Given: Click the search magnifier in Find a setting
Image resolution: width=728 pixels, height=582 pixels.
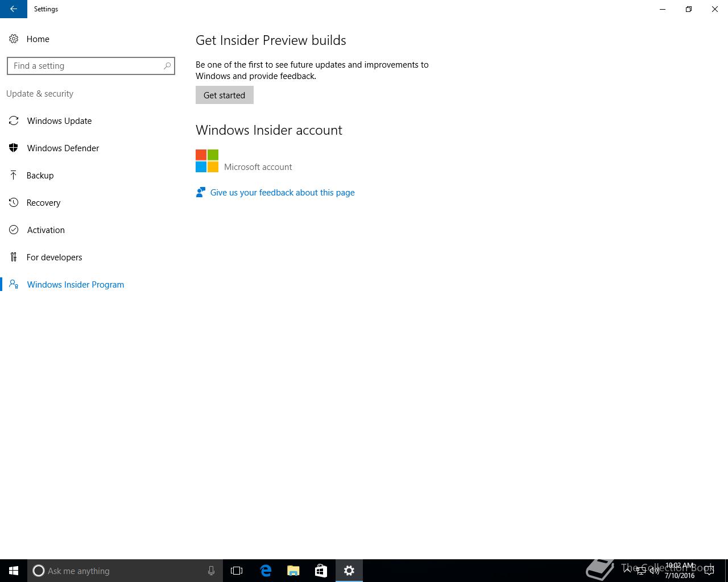Looking at the screenshot, I should coord(167,66).
